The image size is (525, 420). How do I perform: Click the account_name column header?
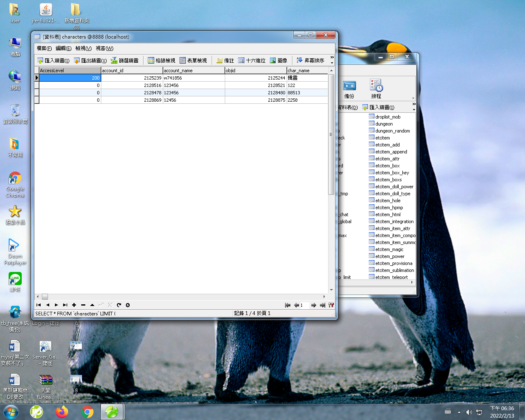pos(194,71)
